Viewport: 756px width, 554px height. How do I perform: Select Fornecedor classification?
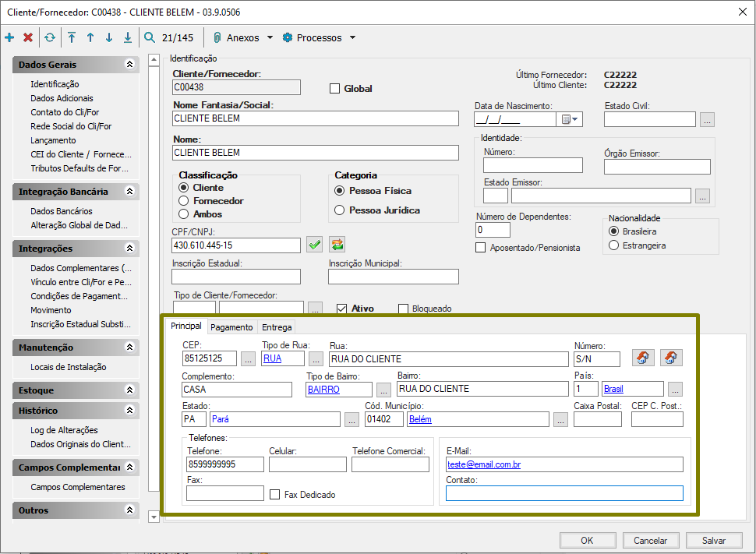(184, 200)
